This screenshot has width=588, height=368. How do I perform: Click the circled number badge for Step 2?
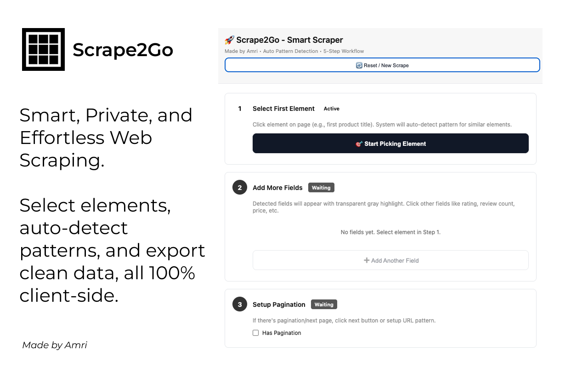pyautogui.click(x=239, y=187)
